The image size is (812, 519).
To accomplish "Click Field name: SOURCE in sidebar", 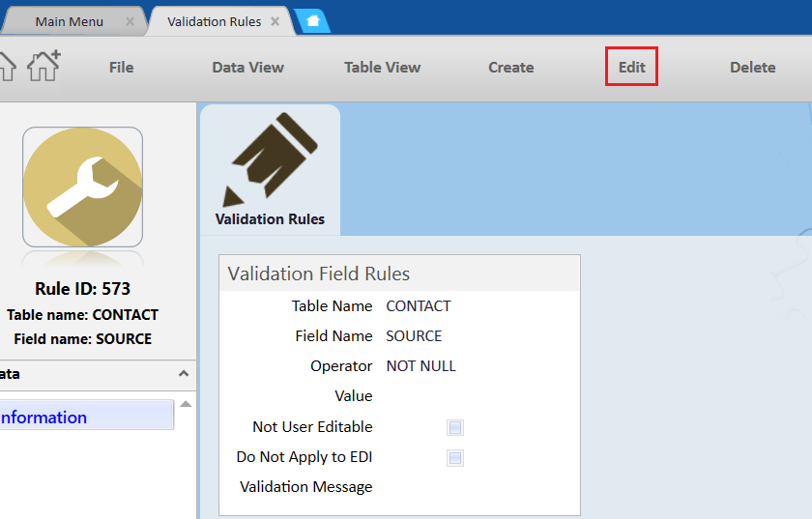I will (82, 338).
